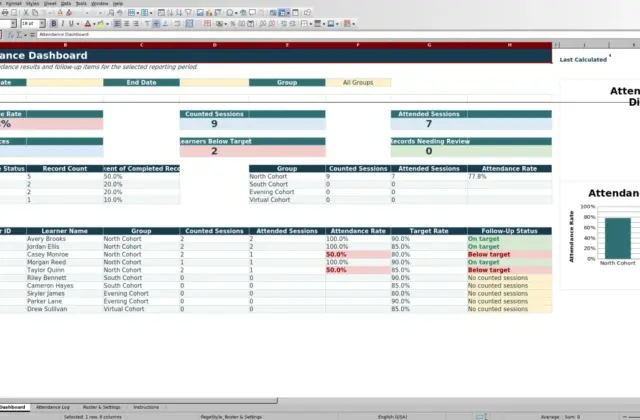This screenshot has height=420, width=640.
Task: Click the Wrap Text icon
Action: (x=177, y=24)
